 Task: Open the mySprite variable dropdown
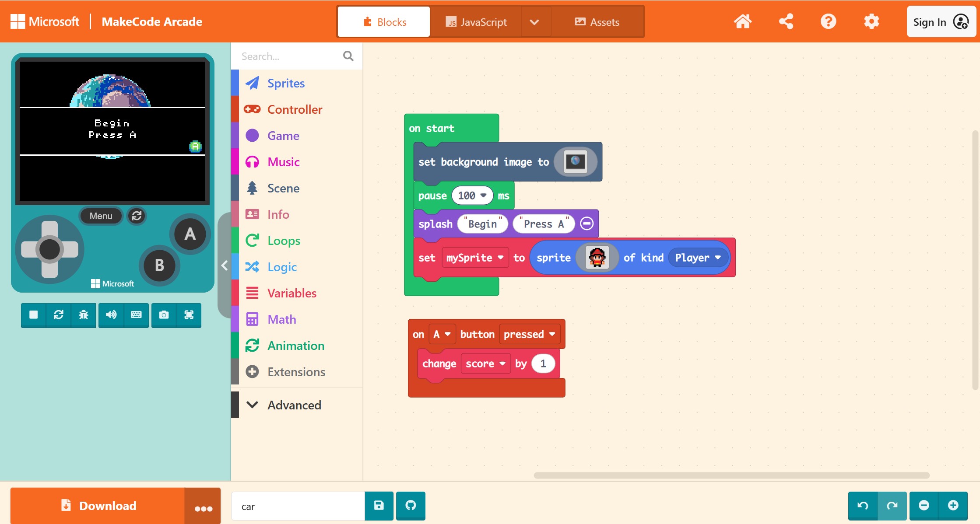pos(475,258)
